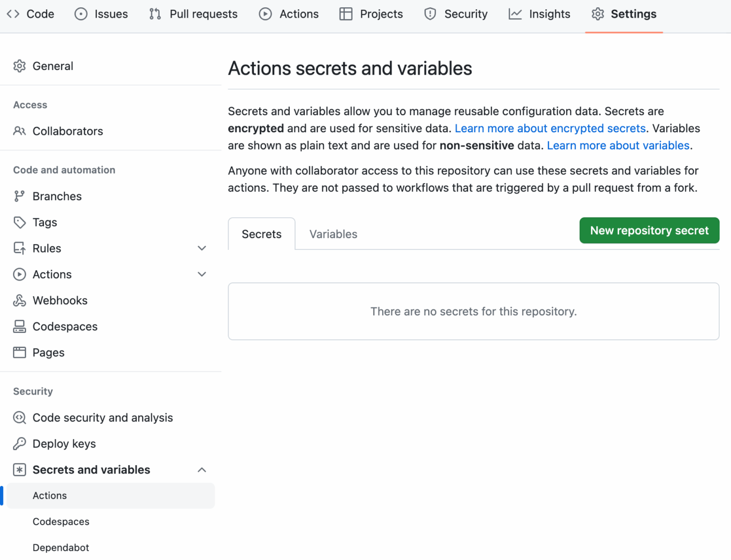Viewport: 731px width, 560px height.
Task: Open Insights via the graph icon
Action: pos(515,14)
